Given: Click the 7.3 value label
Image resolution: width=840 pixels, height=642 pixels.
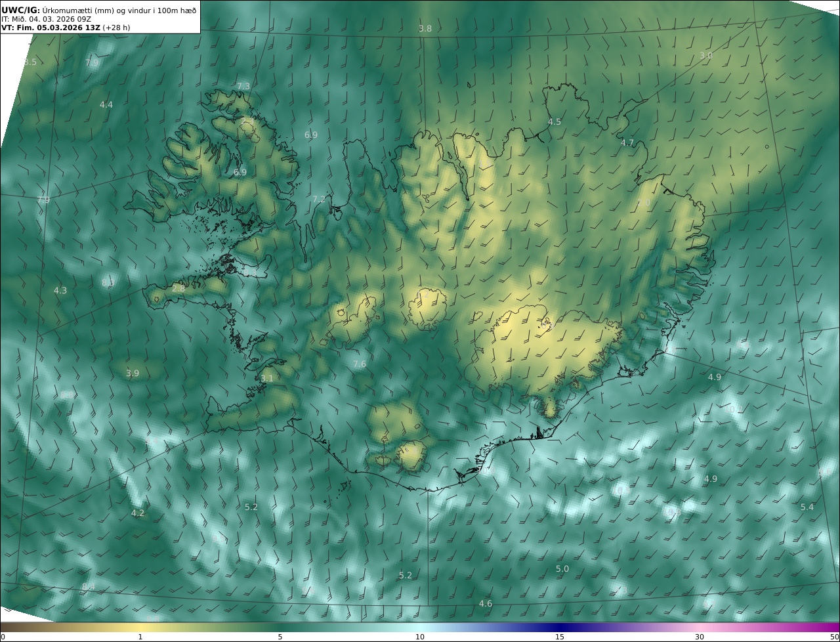Looking at the screenshot, I should [243, 86].
